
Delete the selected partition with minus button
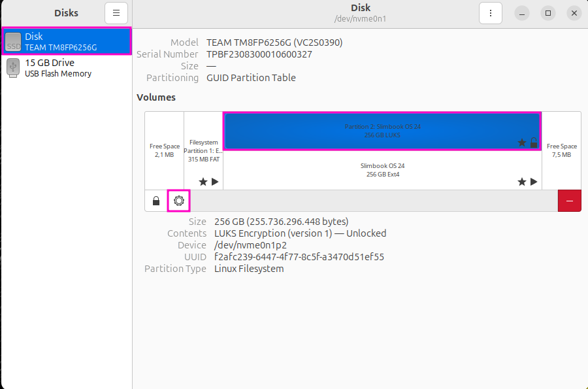(569, 201)
